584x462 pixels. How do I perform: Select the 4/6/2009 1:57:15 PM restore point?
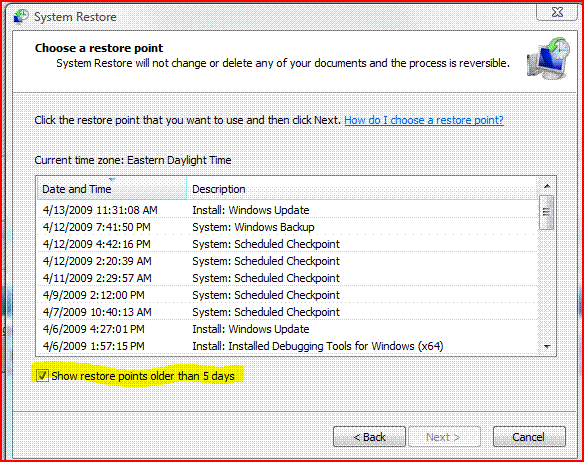pyautogui.click(x=287, y=346)
